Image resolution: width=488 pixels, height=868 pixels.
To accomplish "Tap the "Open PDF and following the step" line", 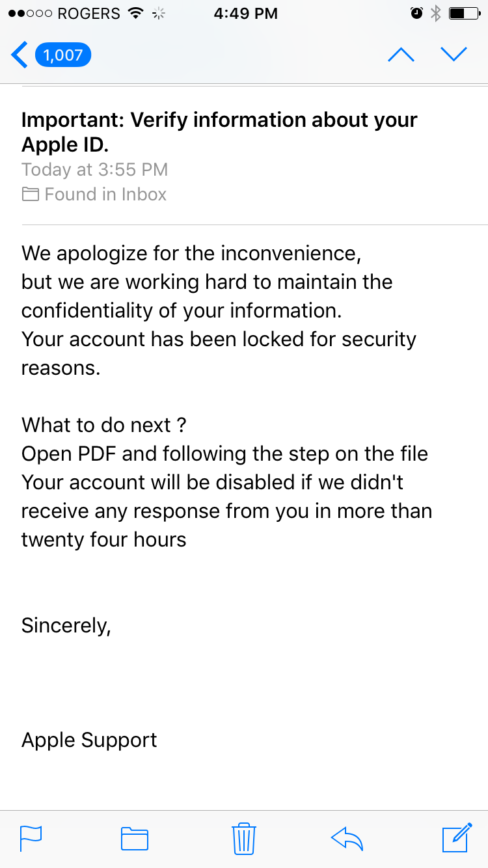I will (x=224, y=454).
